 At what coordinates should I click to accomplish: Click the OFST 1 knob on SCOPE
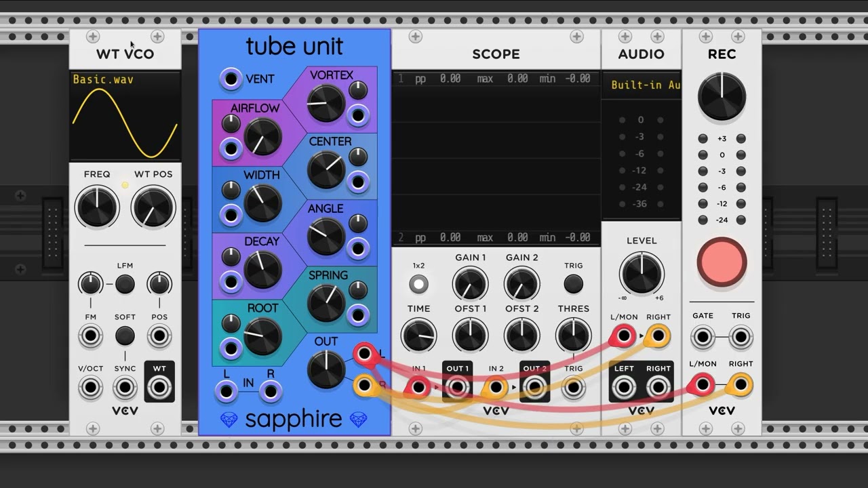click(471, 335)
